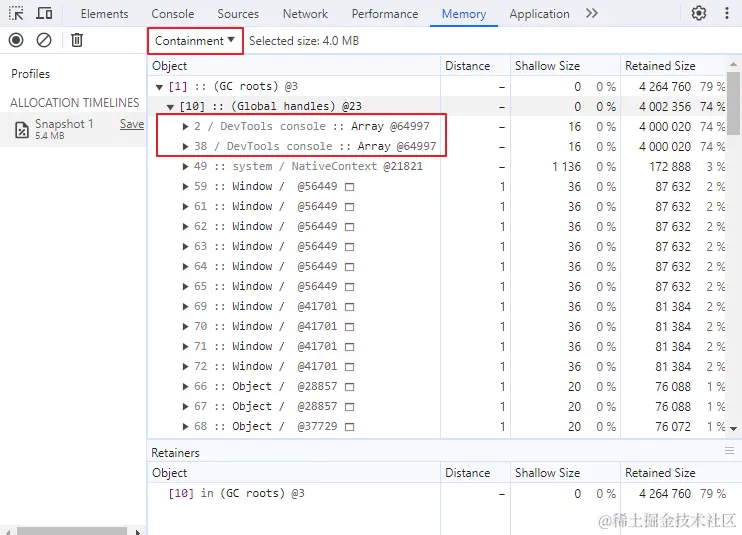
Task: Click the Selected size: 4.0 MB text
Action: coord(304,41)
